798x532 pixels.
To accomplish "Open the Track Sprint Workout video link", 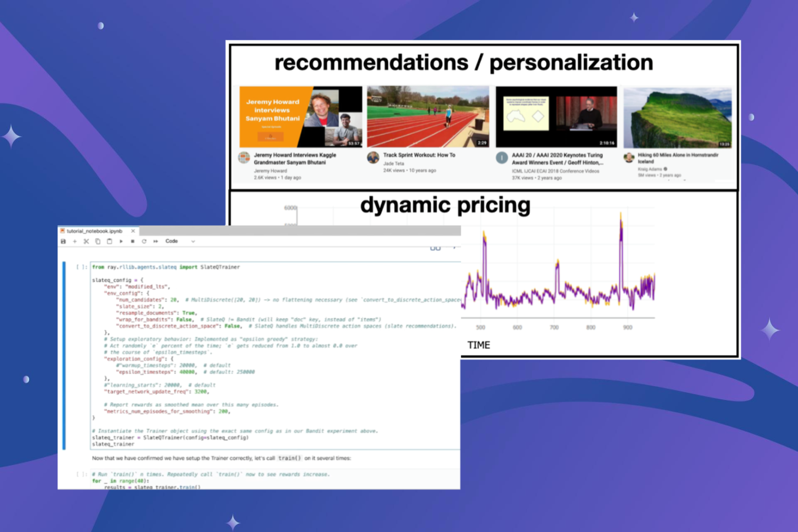I will (x=419, y=155).
